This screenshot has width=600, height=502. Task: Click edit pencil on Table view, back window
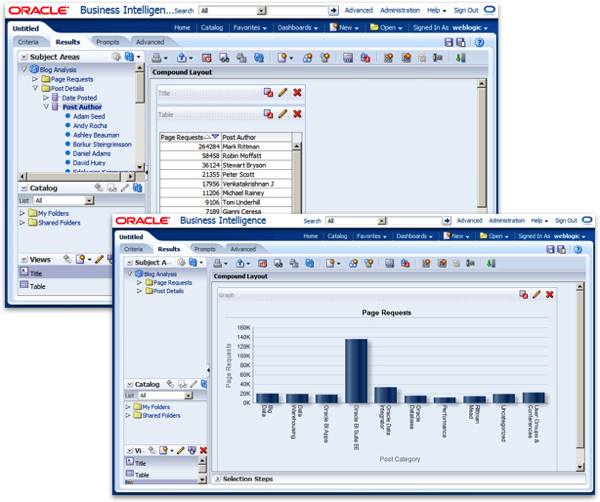283,114
